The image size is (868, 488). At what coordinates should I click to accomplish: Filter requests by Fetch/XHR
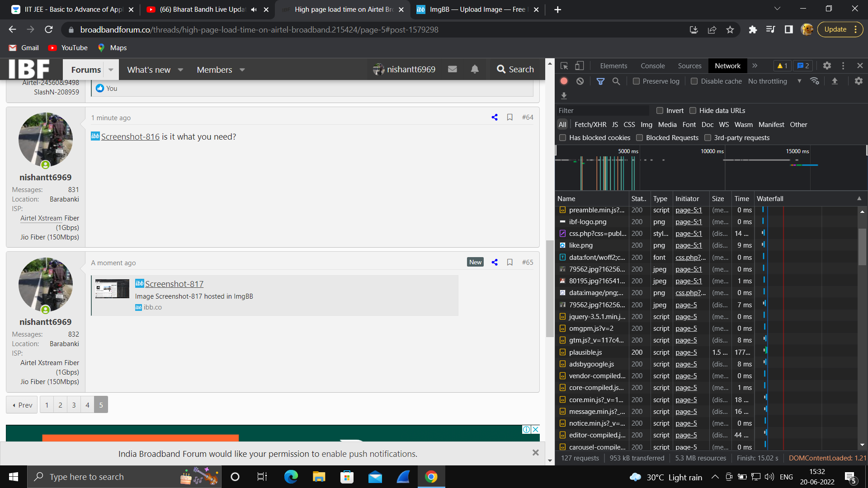pos(590,125)
